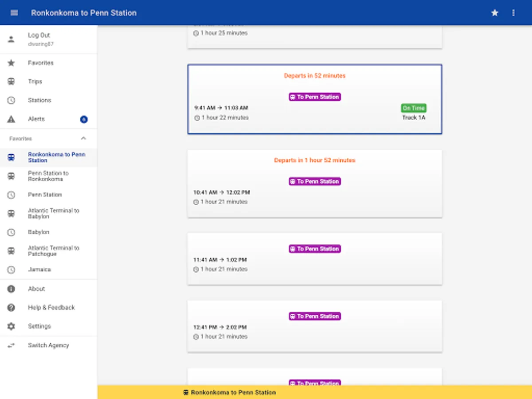Click "12:41 PM → 2:02 PM" time text
532x399 pixels.
coord(220,327)
